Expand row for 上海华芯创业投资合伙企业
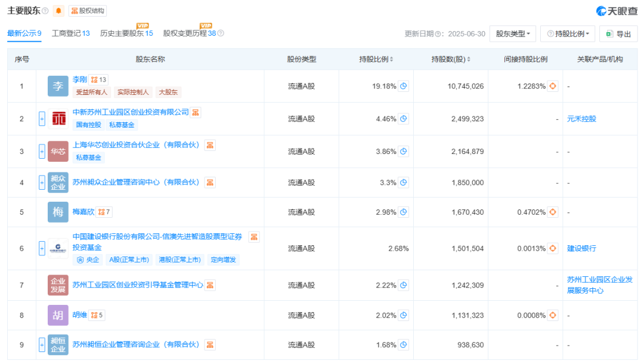644x364 pixels. coord(42,152)
